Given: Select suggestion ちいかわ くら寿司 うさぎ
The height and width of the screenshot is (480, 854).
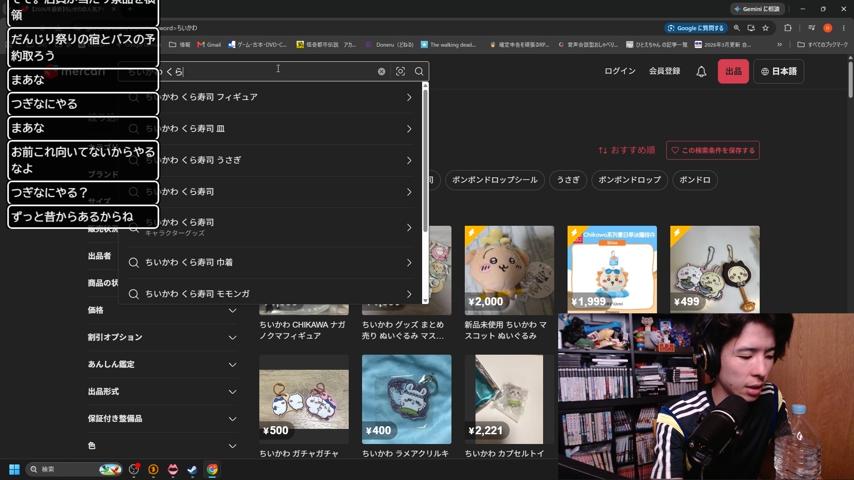Looking at the screenshot, I should pos(271,160).
